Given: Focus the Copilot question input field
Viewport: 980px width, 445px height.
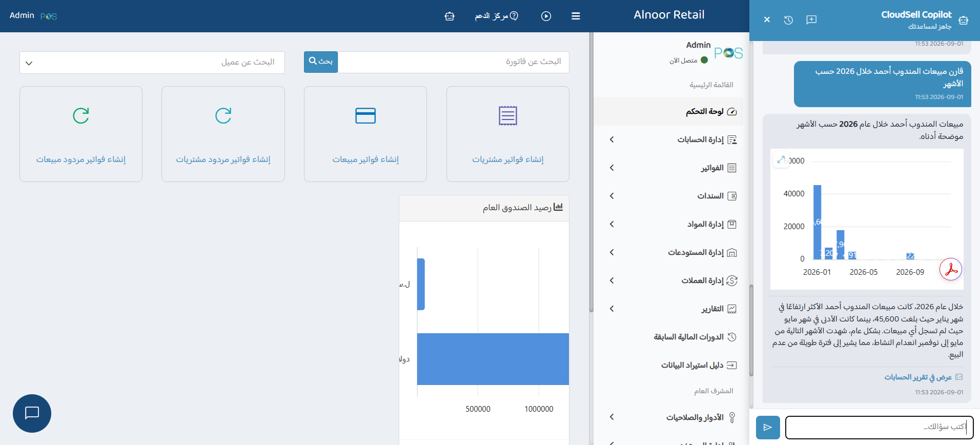Looking at the screenshot, I should [879, 428].
